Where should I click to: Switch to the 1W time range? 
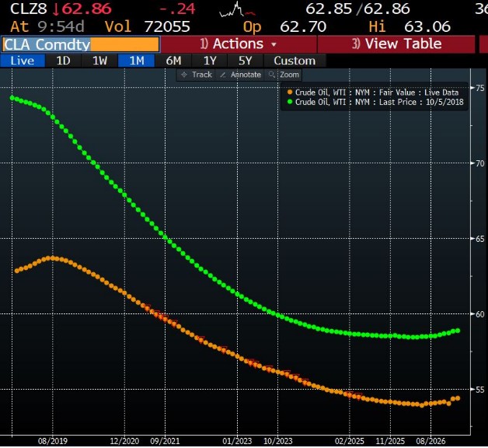pyautogui.click(x=99, y=61)
